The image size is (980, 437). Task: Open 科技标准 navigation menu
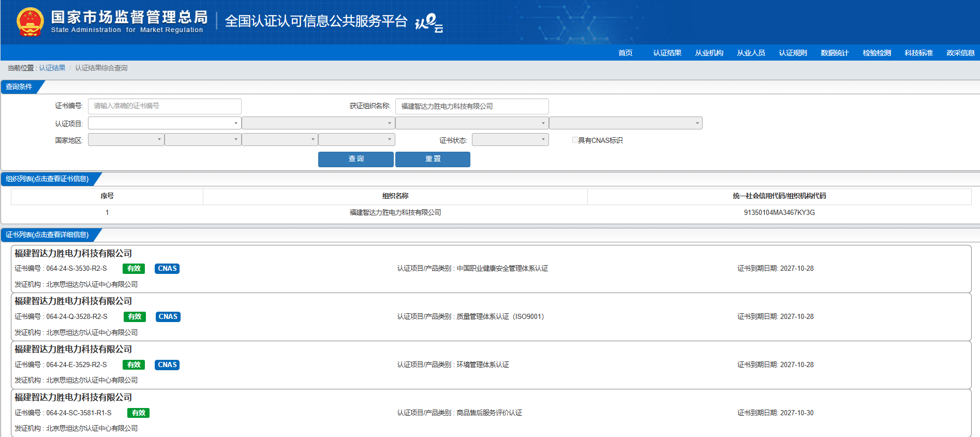[x=918, y=53]
